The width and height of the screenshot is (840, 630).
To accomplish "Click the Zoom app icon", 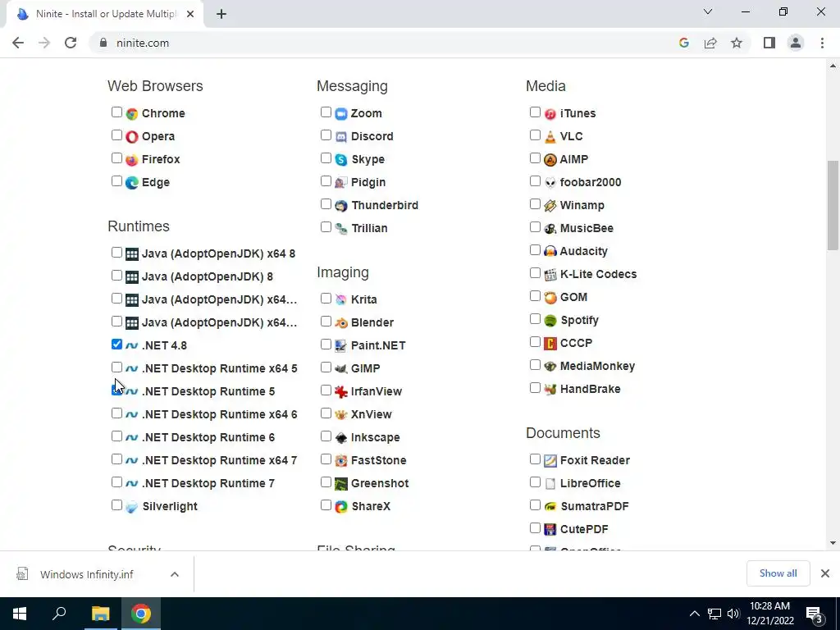I will coord(341,113).
